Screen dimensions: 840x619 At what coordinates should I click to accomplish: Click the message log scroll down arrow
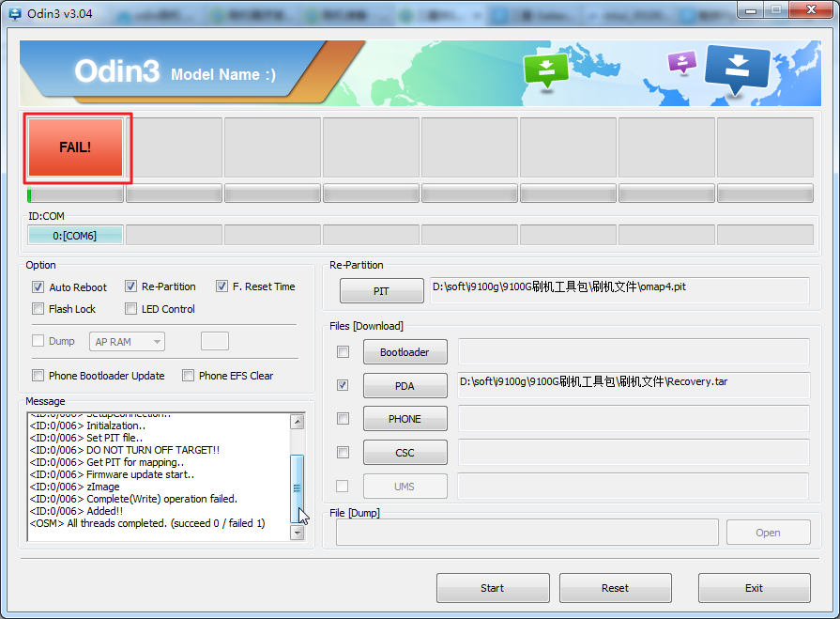(x=298, y=533)
